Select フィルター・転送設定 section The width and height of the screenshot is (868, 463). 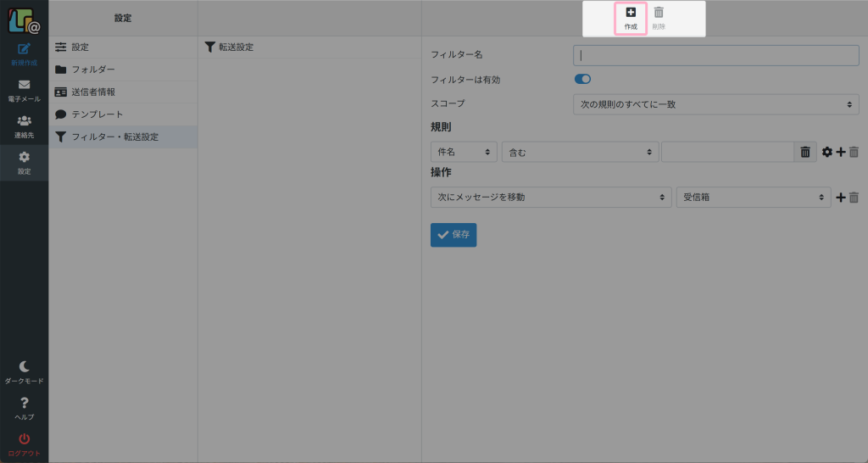click(123, 137)
